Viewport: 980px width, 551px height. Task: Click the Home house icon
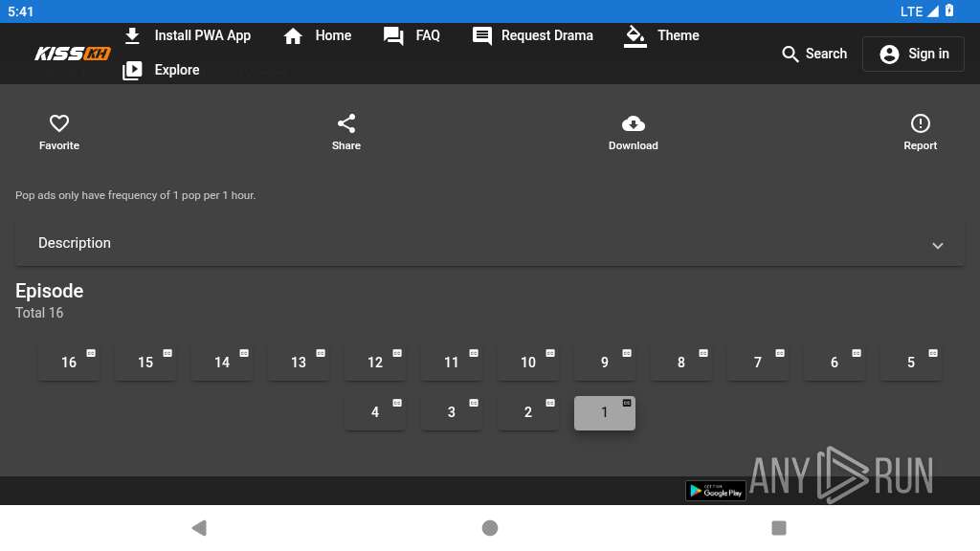pos(293,35)
